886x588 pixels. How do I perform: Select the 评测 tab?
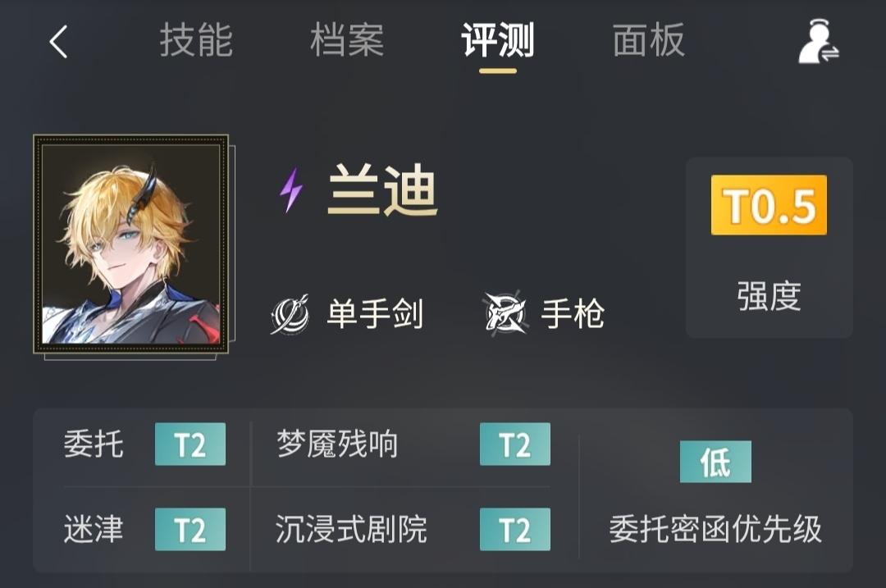(x=498, y=41)
